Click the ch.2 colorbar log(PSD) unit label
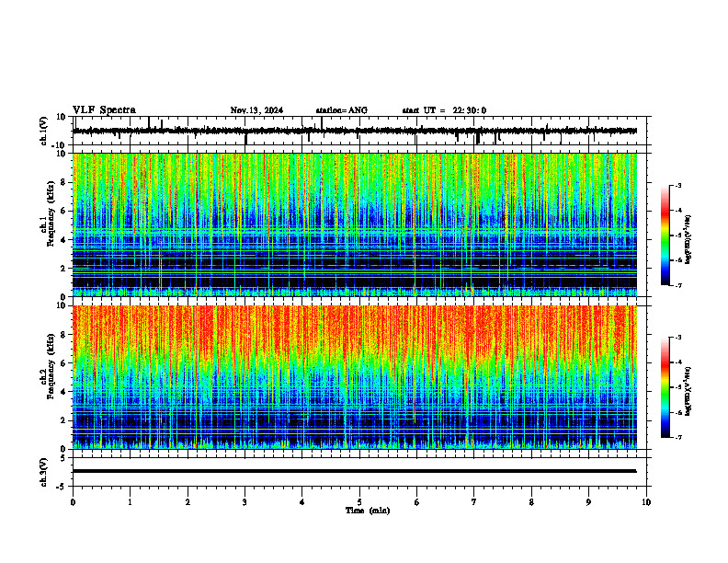The height and width of the screenshot is (563, 728). tap(688, 391)
